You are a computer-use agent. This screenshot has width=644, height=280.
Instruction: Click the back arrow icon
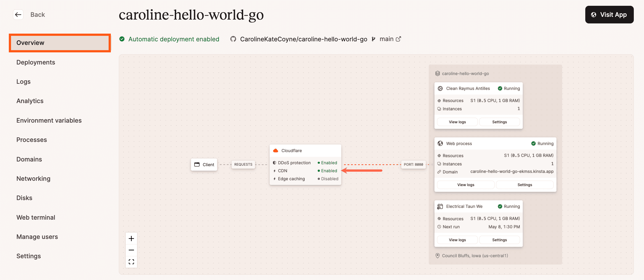(18, 15)
